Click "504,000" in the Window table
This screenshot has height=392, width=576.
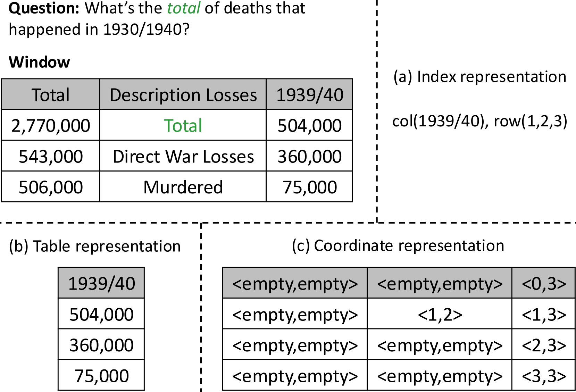coord(309,125)
